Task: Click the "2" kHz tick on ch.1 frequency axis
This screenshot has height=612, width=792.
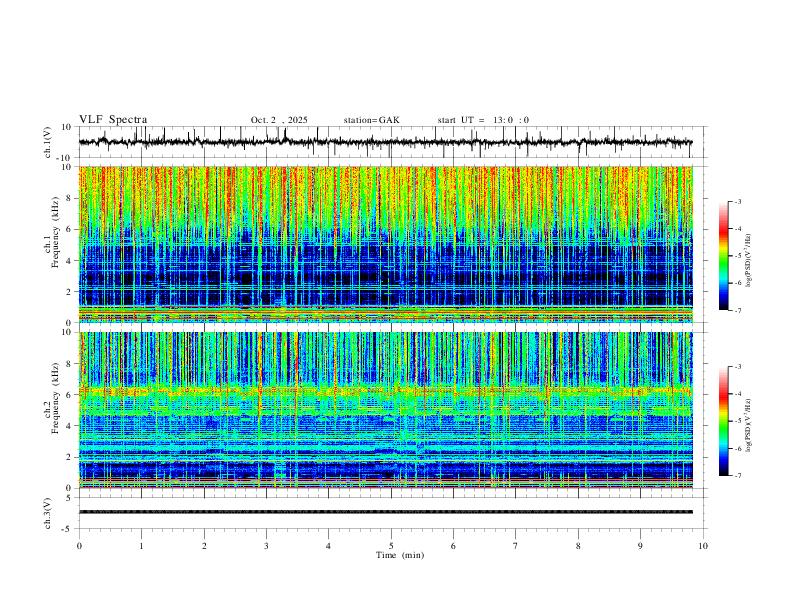Action: coord(70,292)
